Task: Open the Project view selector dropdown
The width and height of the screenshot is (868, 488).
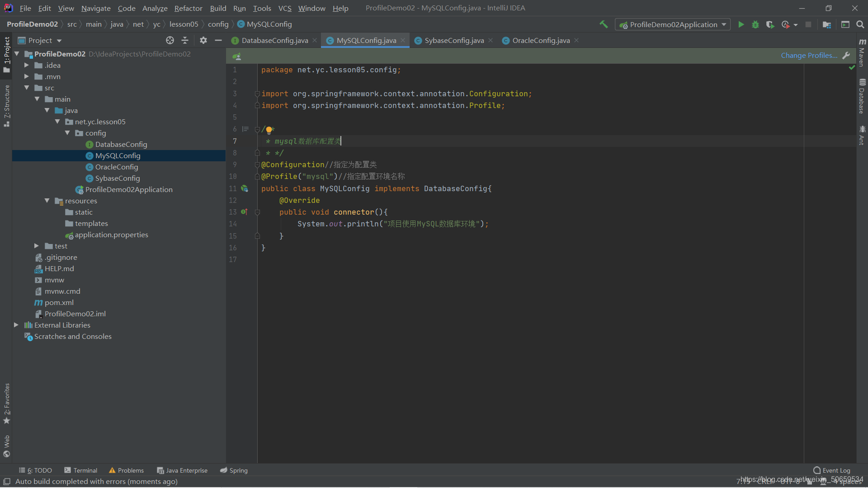Action: click(40, 40)
